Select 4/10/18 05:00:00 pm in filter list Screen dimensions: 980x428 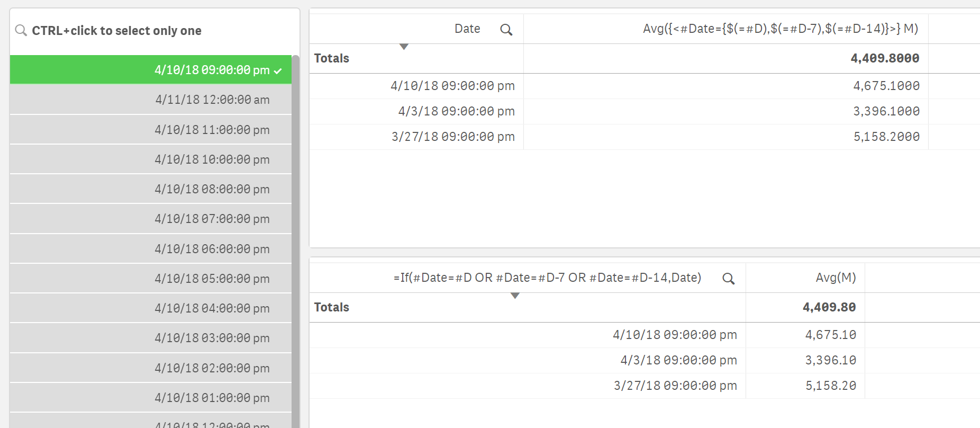pyautogui.click(x=151, y=279)
